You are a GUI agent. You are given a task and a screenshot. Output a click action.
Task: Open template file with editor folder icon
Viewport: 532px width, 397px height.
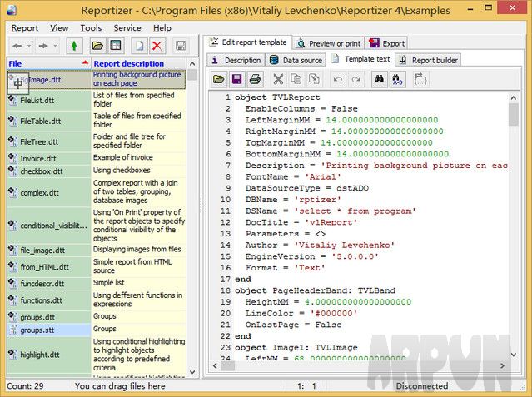(x=218, y=79)
